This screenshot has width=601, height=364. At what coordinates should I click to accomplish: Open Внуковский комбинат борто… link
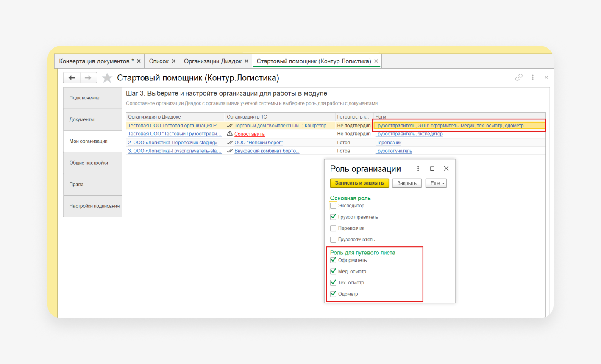267,151
